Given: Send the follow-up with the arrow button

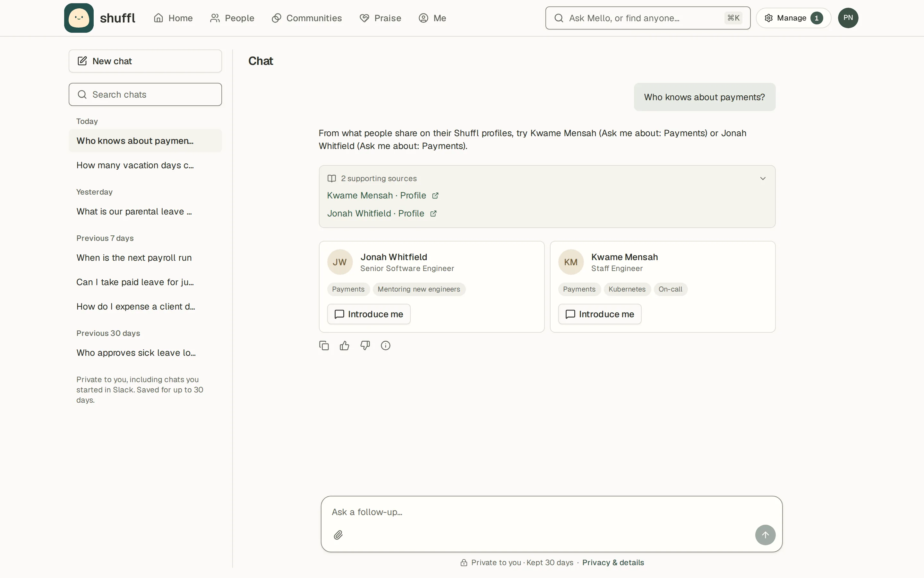Looking at the screenshot, I should (765, 535).
